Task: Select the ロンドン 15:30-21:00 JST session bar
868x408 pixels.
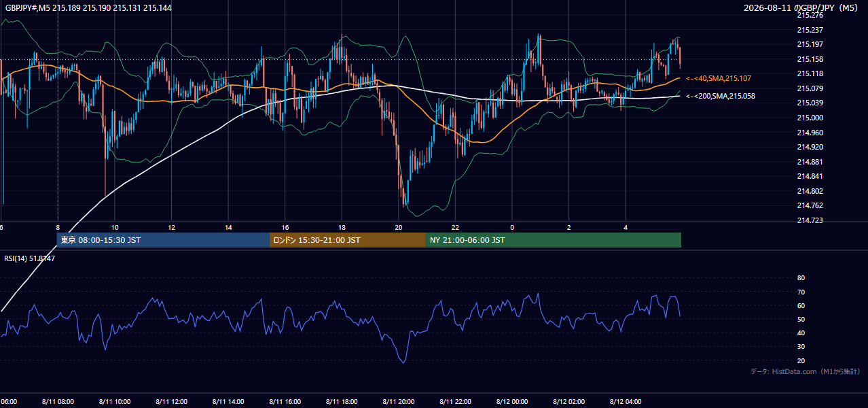Action: (x=348, y=240)
